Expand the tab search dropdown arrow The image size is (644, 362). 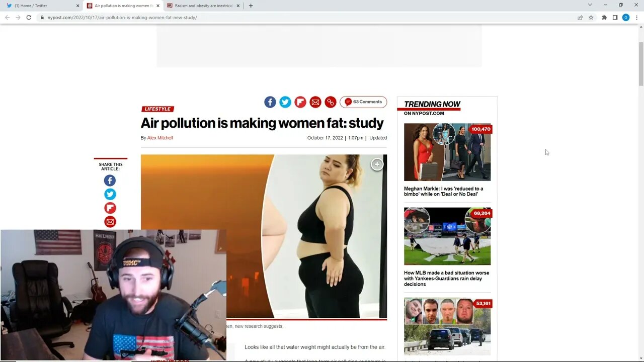(x=590, y=5)
